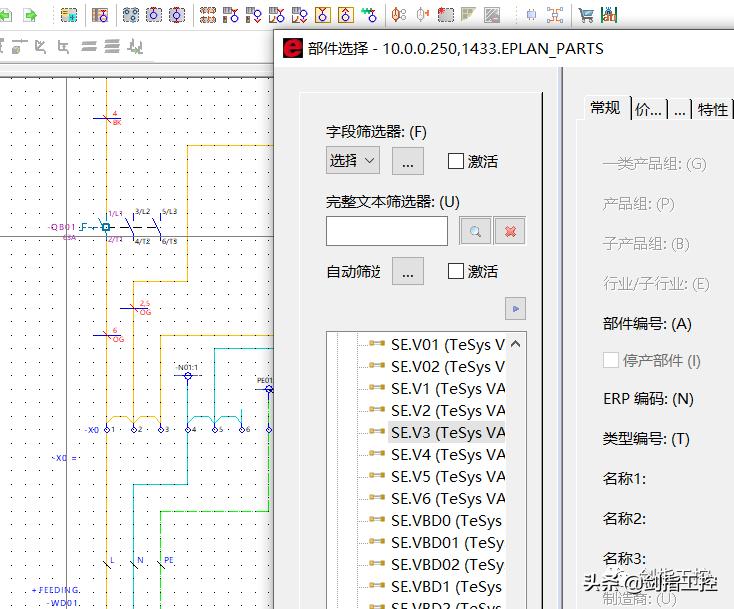Click the -N01:1 connection point in schematic
734x609 pixels.
click(188, 375)
